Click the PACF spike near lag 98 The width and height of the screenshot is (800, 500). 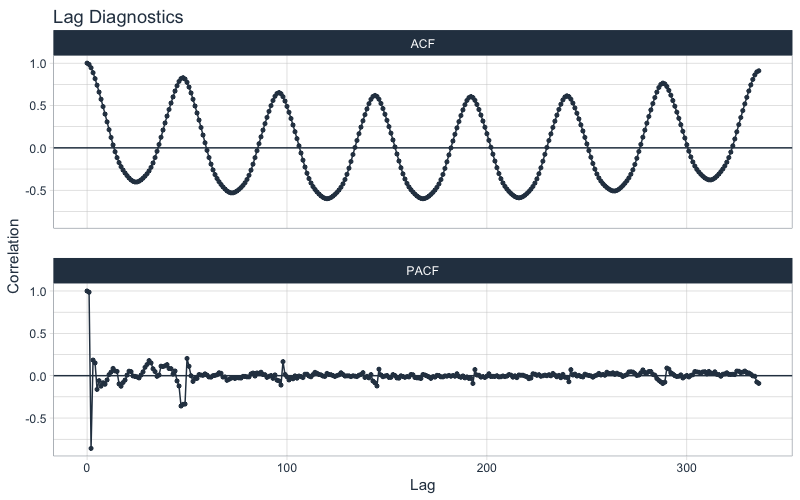[x=283, y=362]
